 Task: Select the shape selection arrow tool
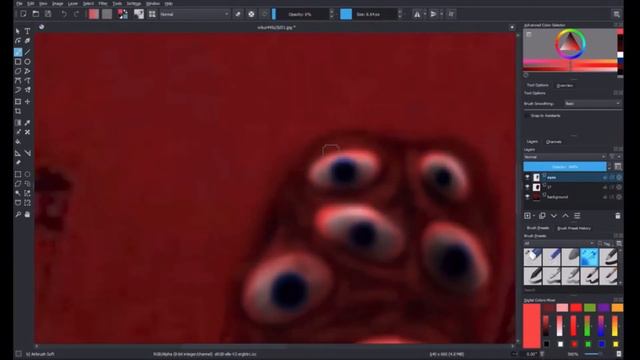coord(18,31)
